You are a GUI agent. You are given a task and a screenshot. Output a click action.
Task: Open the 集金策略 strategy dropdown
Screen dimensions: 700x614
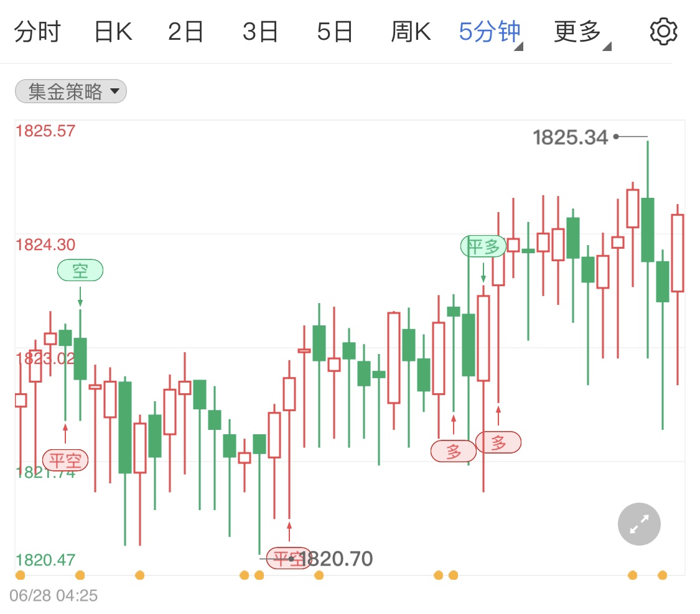click(71, 91)
